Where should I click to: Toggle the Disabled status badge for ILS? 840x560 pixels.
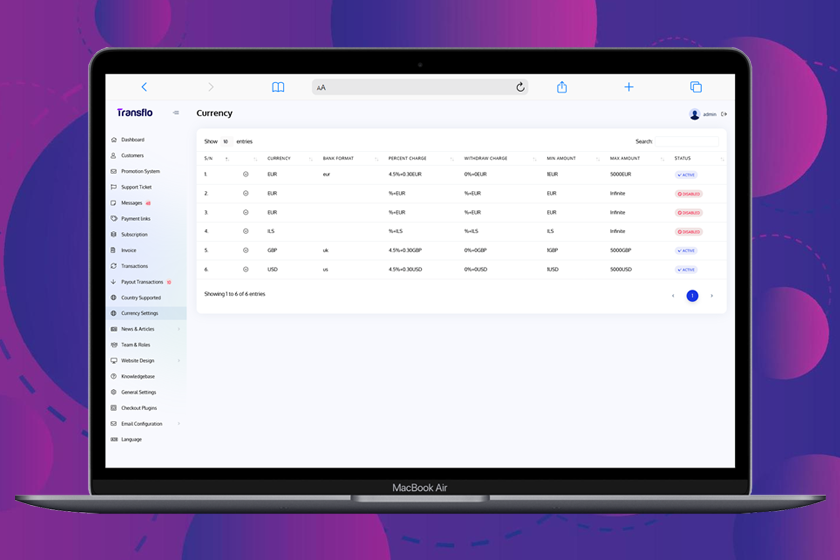click(689, 232)
